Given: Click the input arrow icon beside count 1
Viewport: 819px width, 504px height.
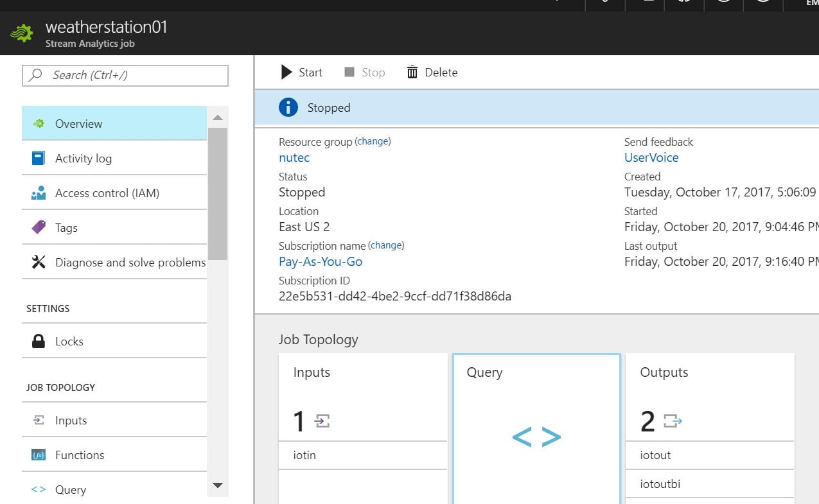Looking at the screenshot, I should coord(322,421).
